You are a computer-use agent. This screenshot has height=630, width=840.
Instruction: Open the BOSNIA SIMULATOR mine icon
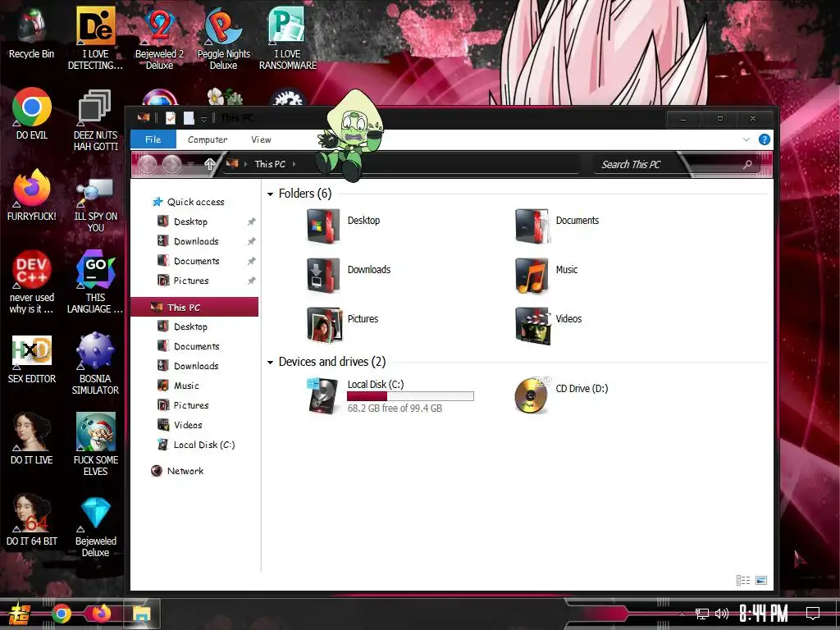(x=95, y=363)
